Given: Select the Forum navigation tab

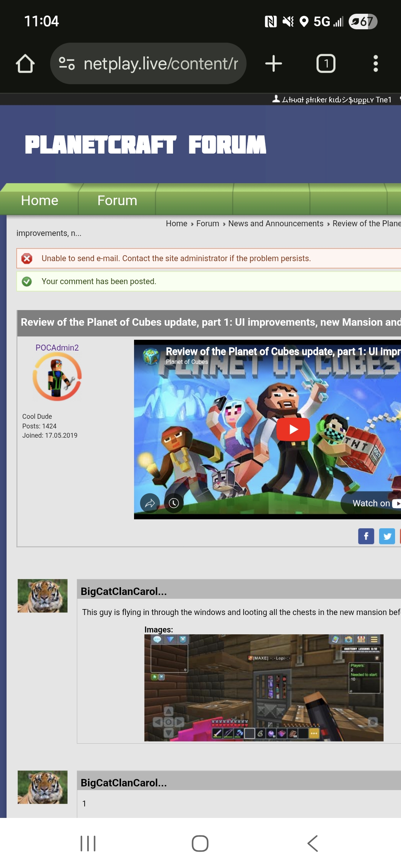Looking at the screenshot, I should 117,200.
